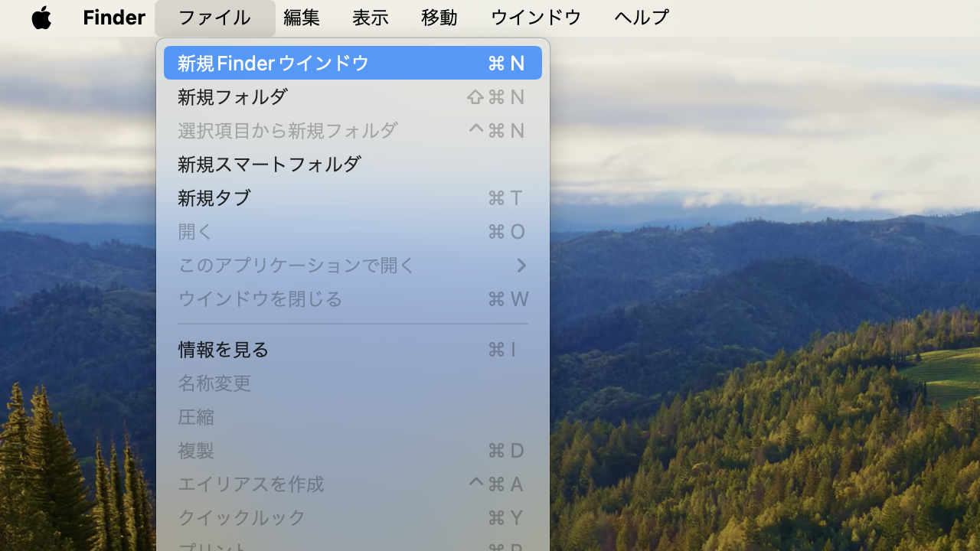The height and width of the screenshot is (551, 980).
Task: Select 選択項目から新規フォルダ item
Action: coord(352,130)
